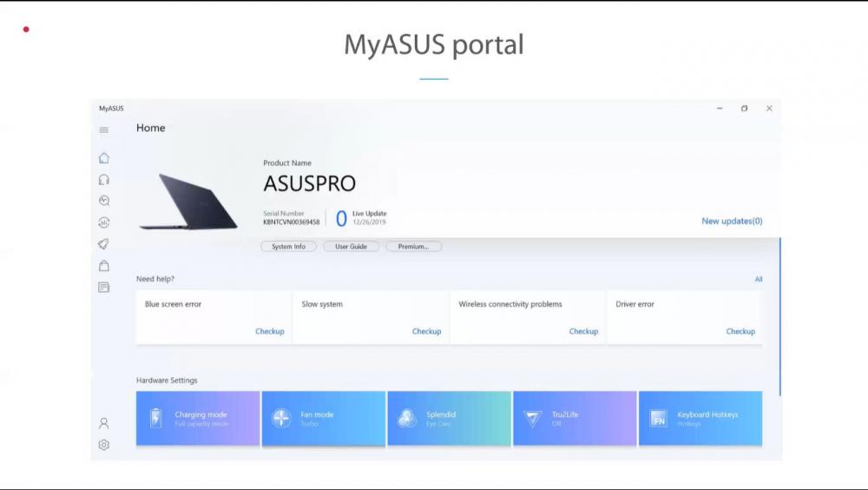Open the hamburger navigation menu
This screenshot has width=868, height=490.
(x=103, y=130)
